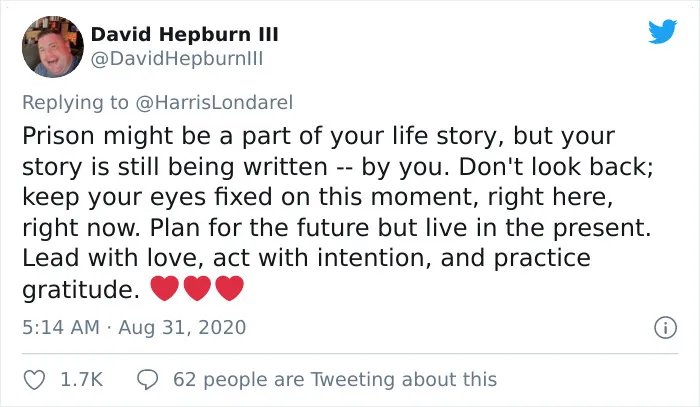Click the middle red heart emoji
This screenshot has width=700, height=407.
click(197, 288)
